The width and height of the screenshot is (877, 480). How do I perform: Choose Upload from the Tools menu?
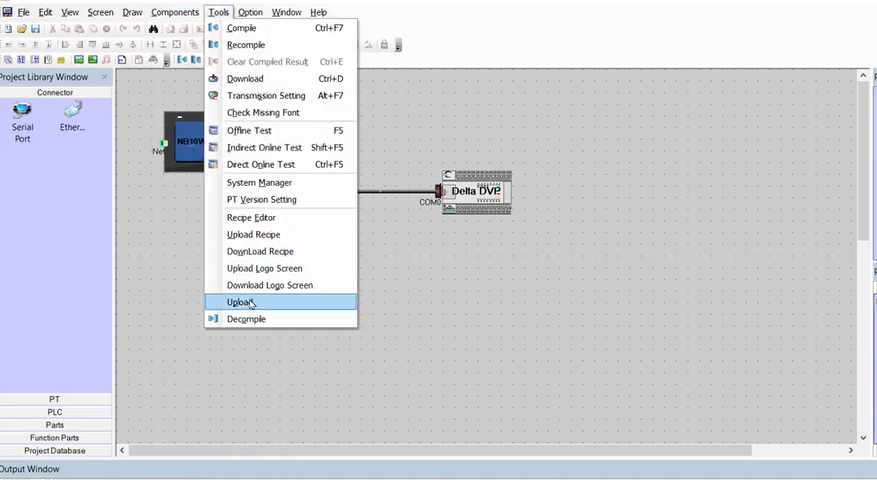tap(240, 302)
